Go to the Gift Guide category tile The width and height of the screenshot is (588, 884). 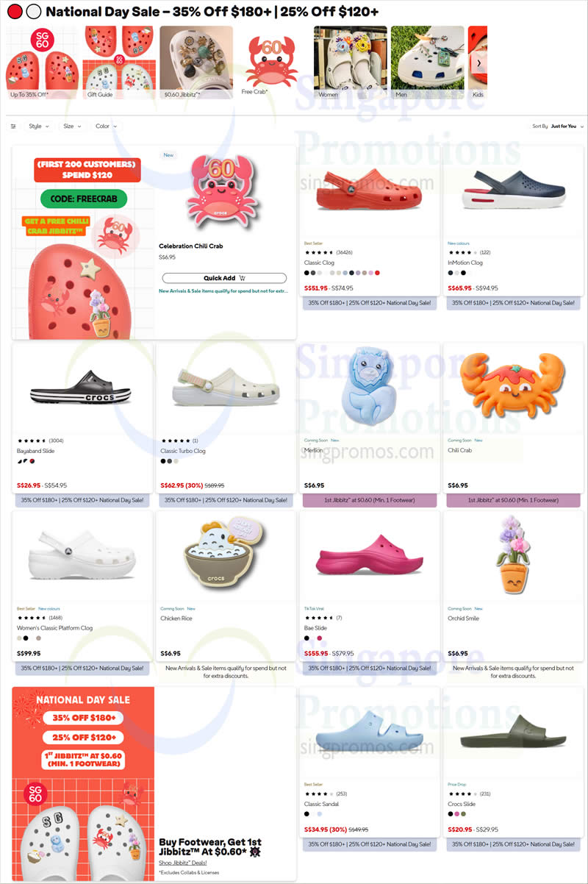[x=119, y=63]
